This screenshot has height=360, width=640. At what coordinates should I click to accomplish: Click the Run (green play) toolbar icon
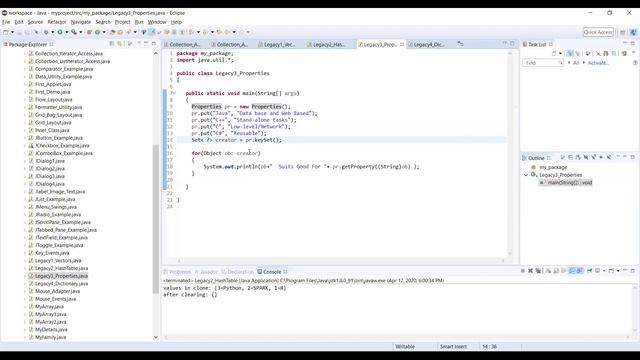click(60, 32)
